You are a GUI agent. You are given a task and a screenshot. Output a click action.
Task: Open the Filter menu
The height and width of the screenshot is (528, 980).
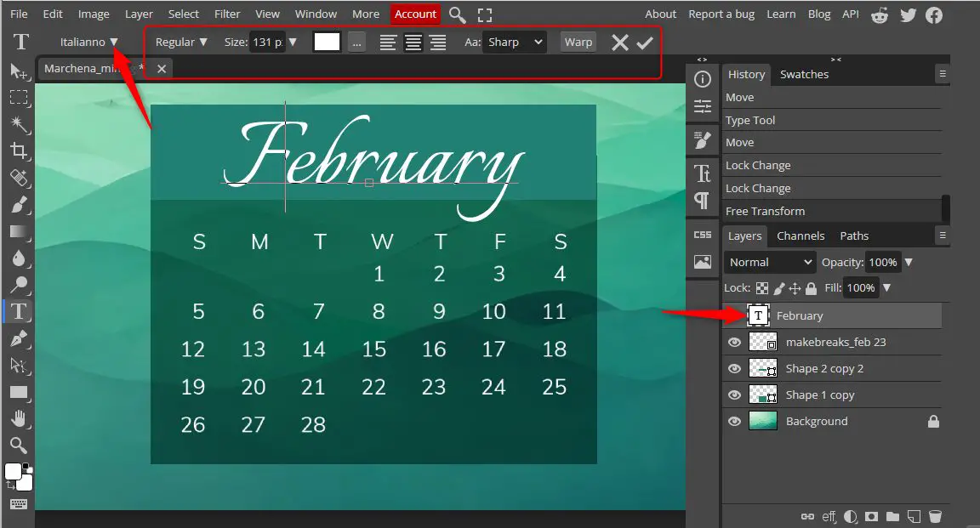pyautogui.click(x=226, y=14)
